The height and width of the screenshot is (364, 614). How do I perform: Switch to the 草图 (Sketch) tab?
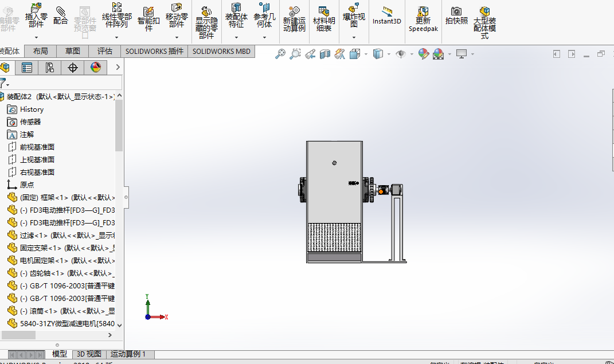click(72, 51)
